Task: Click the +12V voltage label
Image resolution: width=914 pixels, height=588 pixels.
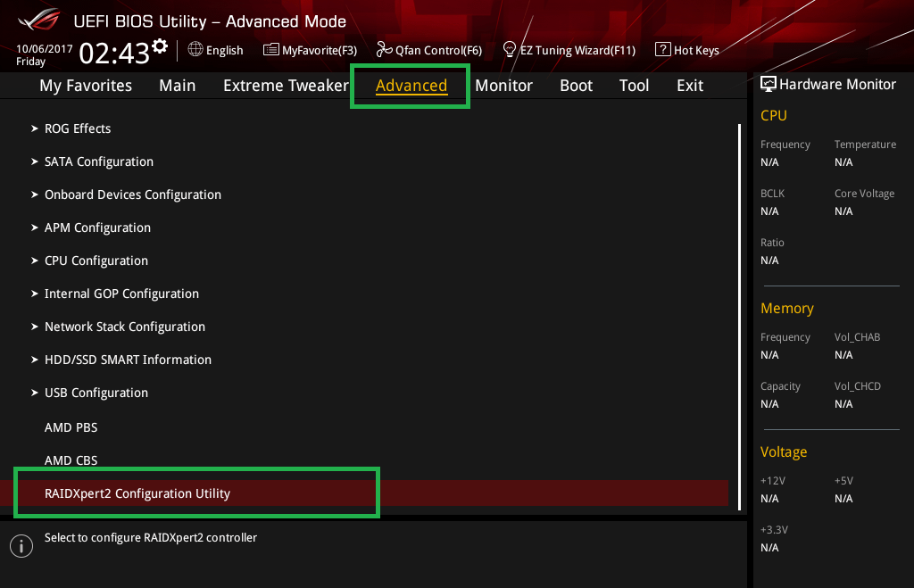Action: pyautogui.click(x=772, y=481)
